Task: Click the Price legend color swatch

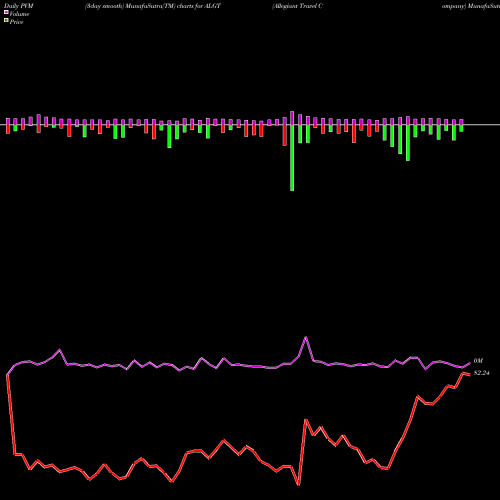Action: [6, 21]
